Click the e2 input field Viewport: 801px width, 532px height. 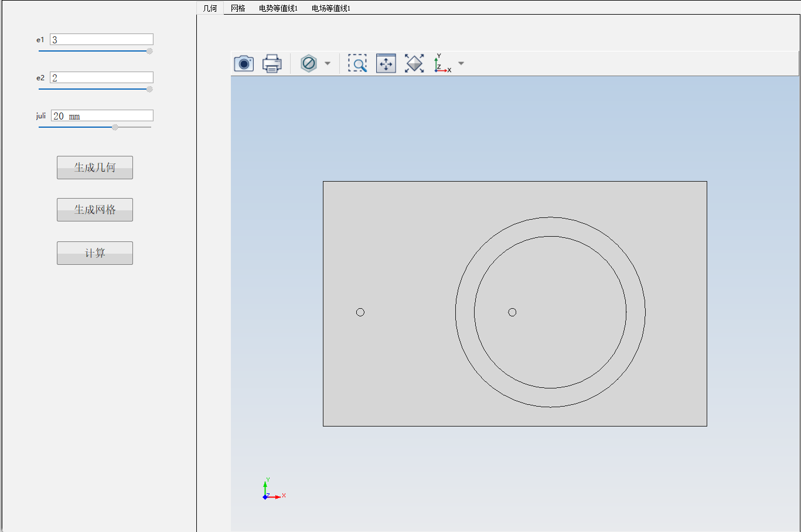point(101,77)
